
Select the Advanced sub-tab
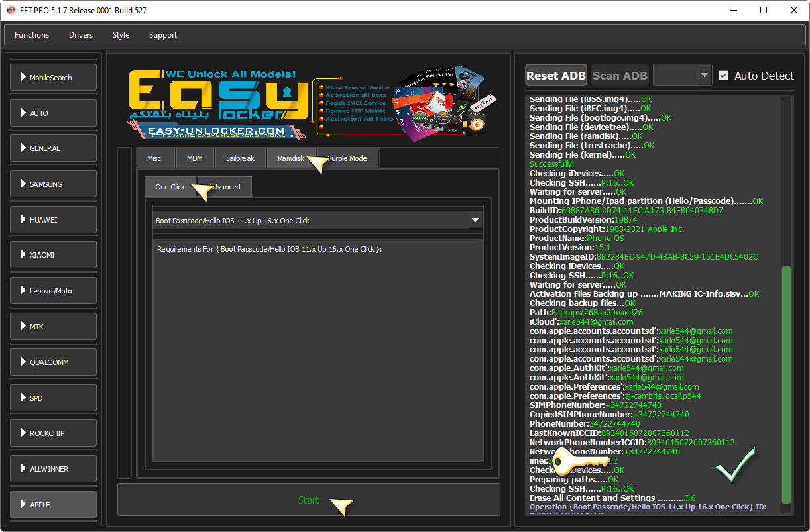[x=225, y=187]
